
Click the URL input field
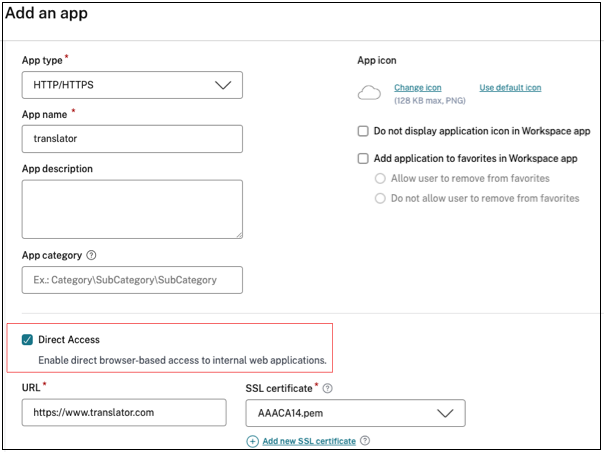124,413
